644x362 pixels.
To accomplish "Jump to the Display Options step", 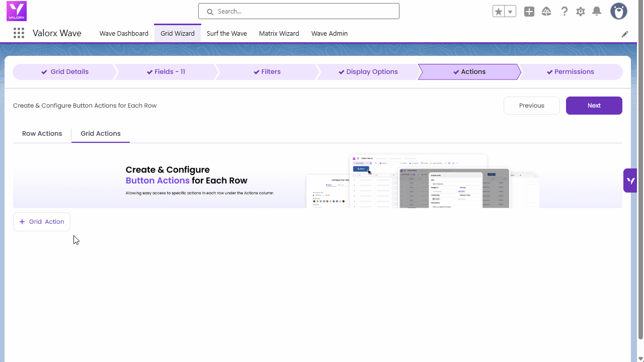I will pyautogui.click(x=368, y=72).
